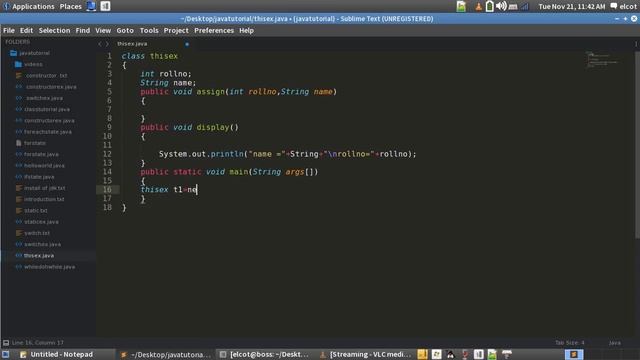Click the videos folder icon
The image size is (640, 360).
(18, 64)
